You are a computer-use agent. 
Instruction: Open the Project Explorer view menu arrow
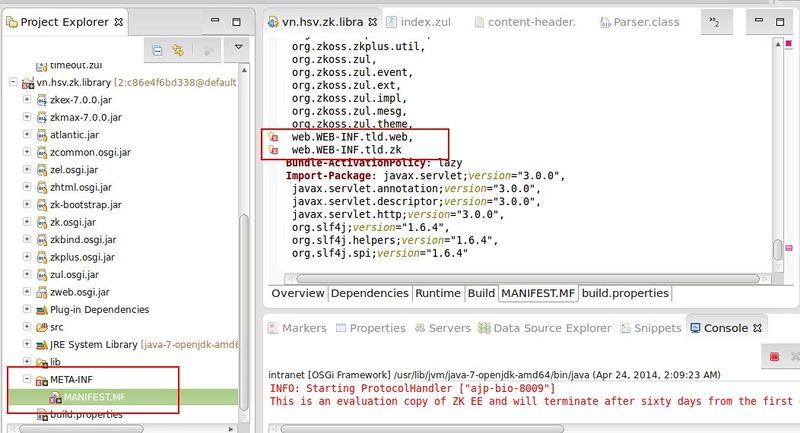(x=238, y=48)
